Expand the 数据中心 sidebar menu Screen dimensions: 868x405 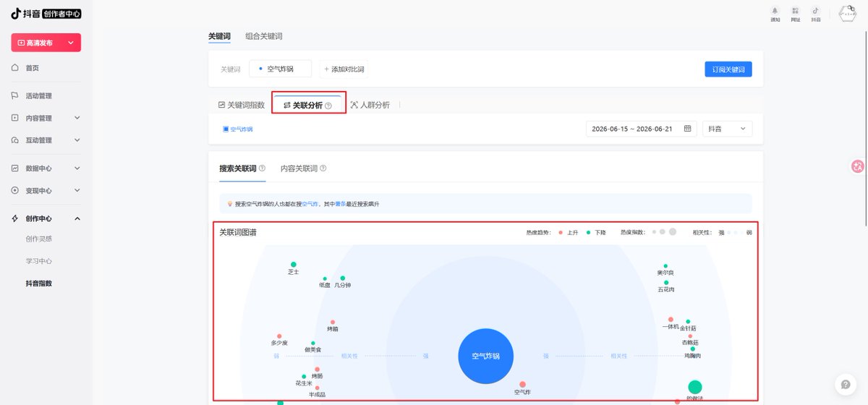click(77, 168)
